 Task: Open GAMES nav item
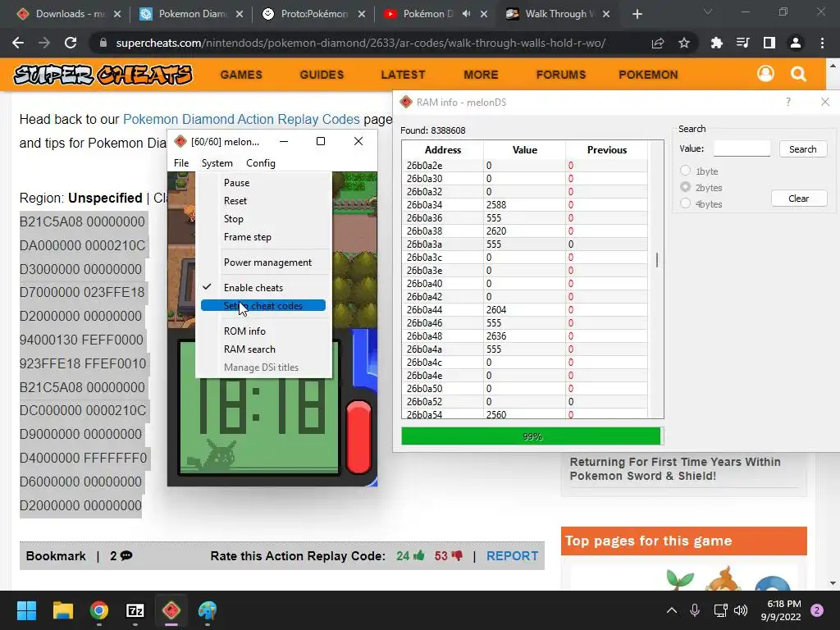coord(241,75)
